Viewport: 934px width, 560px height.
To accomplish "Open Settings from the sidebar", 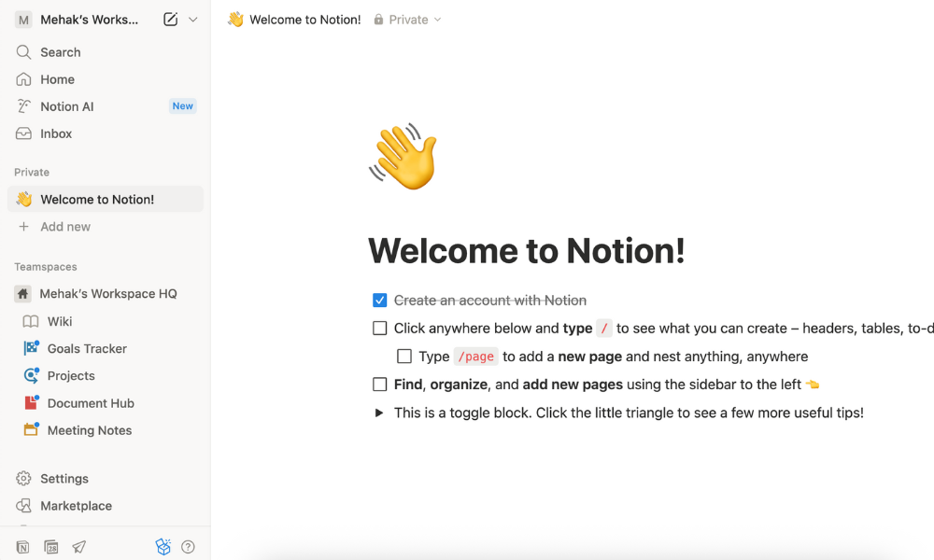I will coord(64,479).
